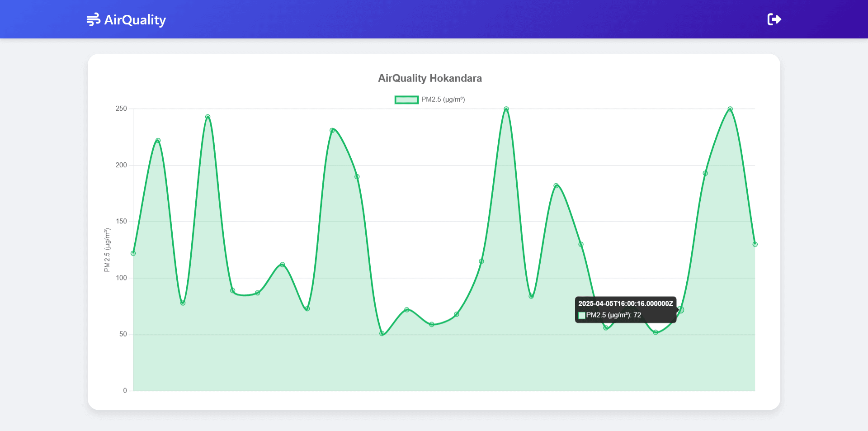Click the y-axis label 250
Screen dimensions: 868x431
[121, 109]
